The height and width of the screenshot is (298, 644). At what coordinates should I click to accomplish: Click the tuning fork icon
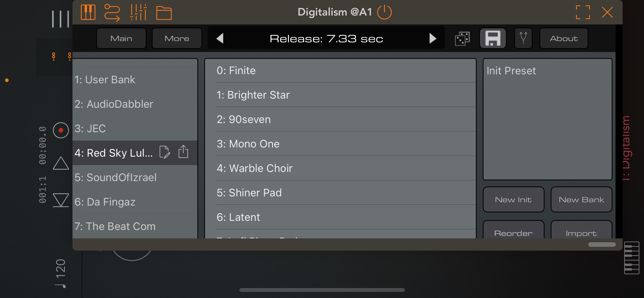pyautogui.click(x=523, y=38)
